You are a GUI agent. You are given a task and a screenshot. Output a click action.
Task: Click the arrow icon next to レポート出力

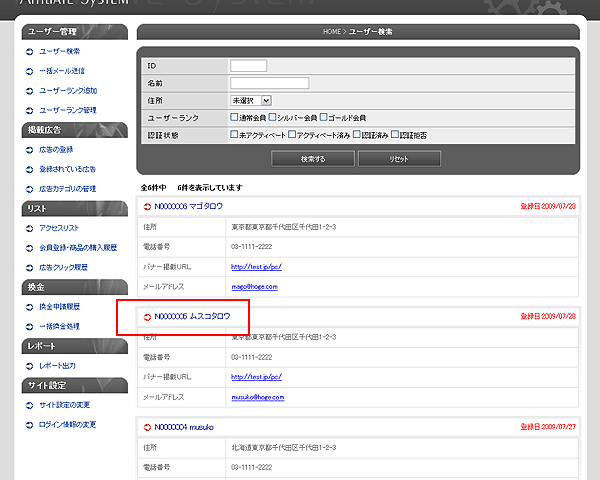[29, 366]
